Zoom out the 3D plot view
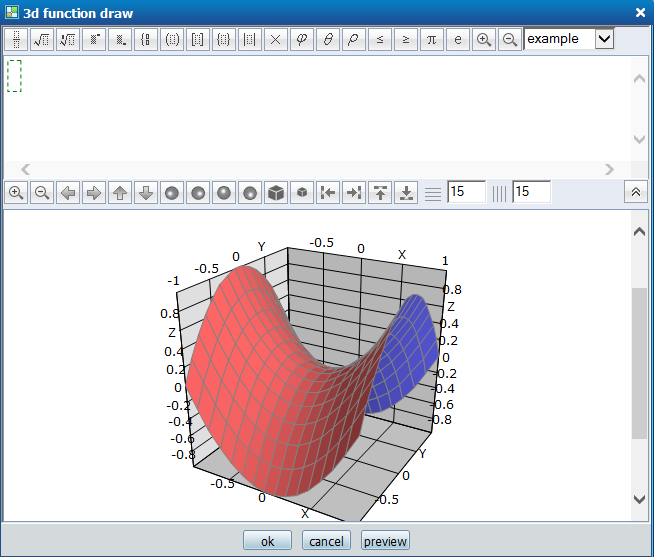The width and height of the screenshot is (654, 557). click(42, 193)
